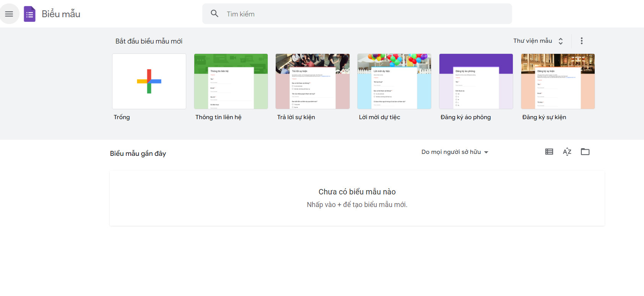Screen dimensions: 644x296
Task: Pick the Đăng ký sự kiện template
Action: 558,81
